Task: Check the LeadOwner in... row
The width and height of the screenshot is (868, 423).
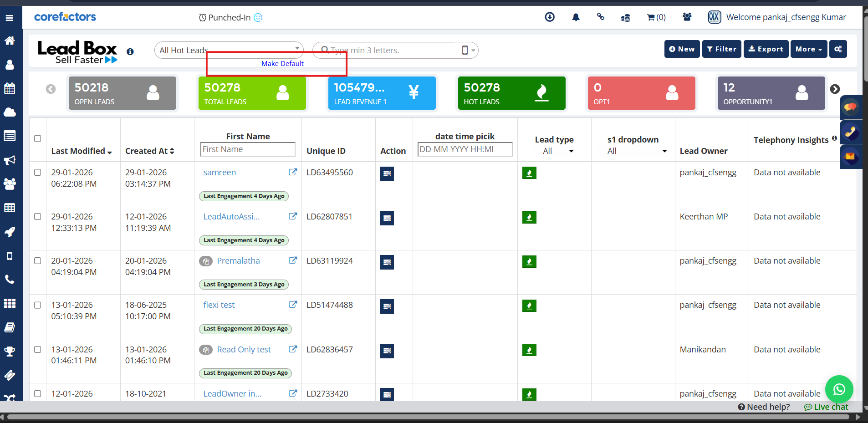Action: click(x=38, y=394)
